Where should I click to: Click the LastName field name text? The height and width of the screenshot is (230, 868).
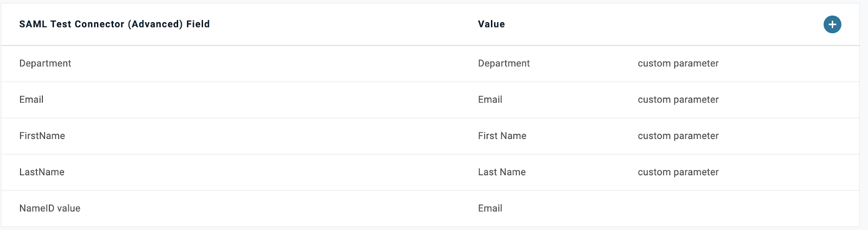42,173
